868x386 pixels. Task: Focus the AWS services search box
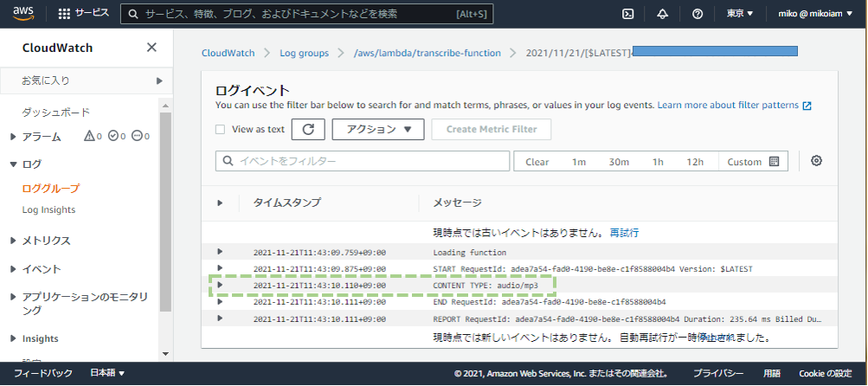[x=306, y=14]
